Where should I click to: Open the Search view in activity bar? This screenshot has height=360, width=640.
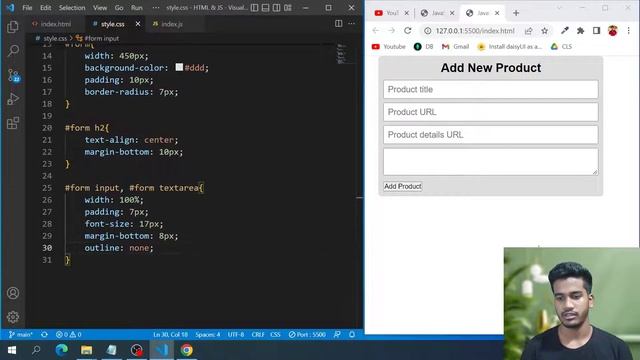[13, 51]
